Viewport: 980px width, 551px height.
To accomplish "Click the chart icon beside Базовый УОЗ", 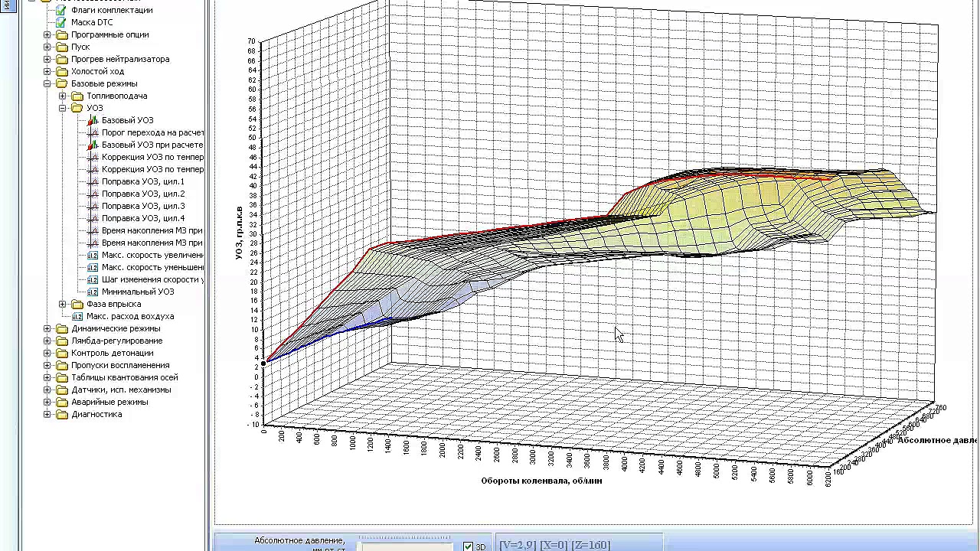I will coord(93,120).
